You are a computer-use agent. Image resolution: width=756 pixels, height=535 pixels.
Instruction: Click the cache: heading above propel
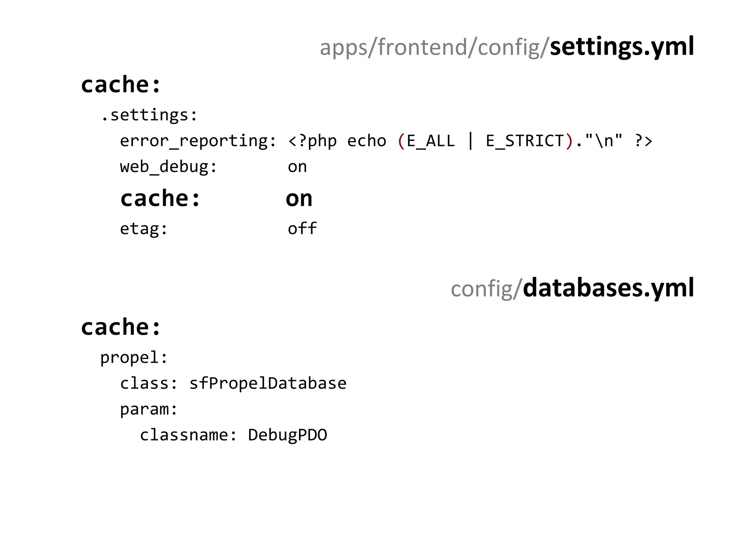coord(121,327)
